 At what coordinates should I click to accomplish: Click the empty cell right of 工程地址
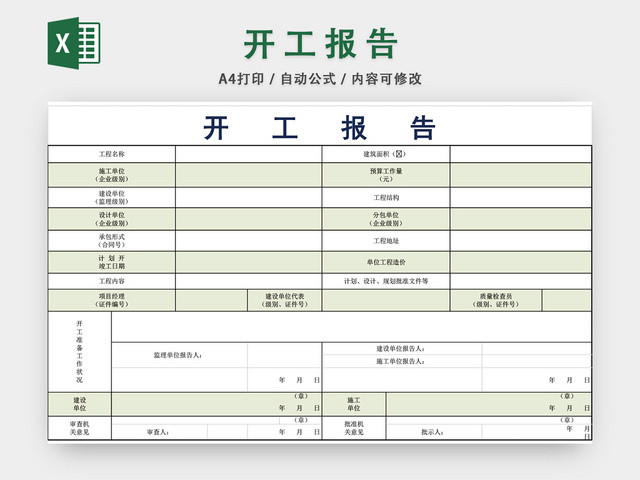click(x=521, y=241)
